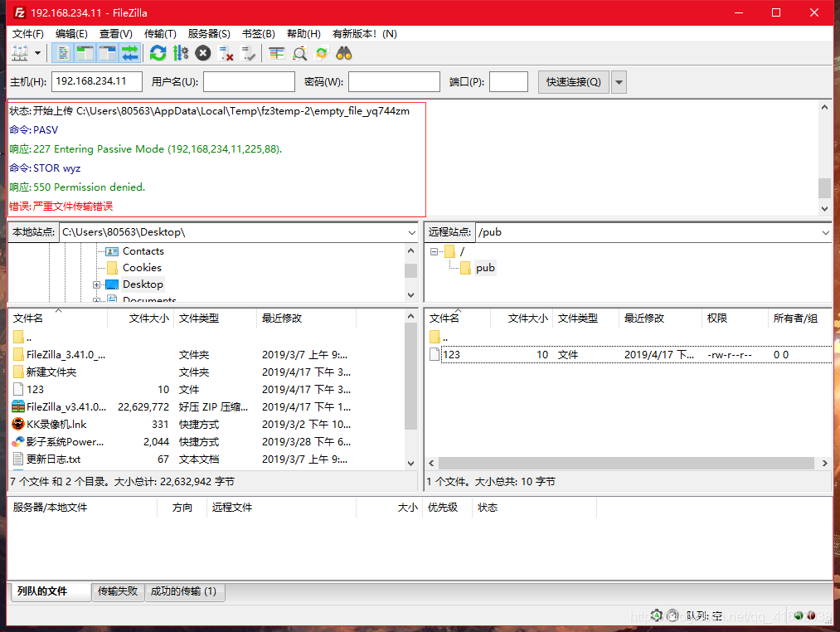Click the username 用户名 input field

[249, 81]
